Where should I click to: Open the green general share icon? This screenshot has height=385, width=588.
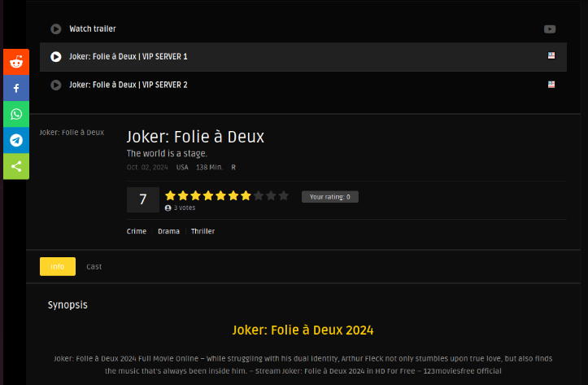tap(15, 166)
